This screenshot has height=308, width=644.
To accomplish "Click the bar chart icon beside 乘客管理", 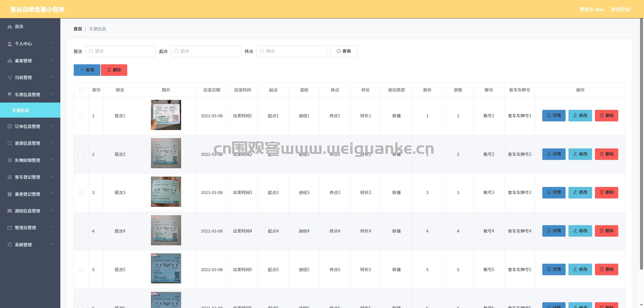I will click(x=10, y=61).
